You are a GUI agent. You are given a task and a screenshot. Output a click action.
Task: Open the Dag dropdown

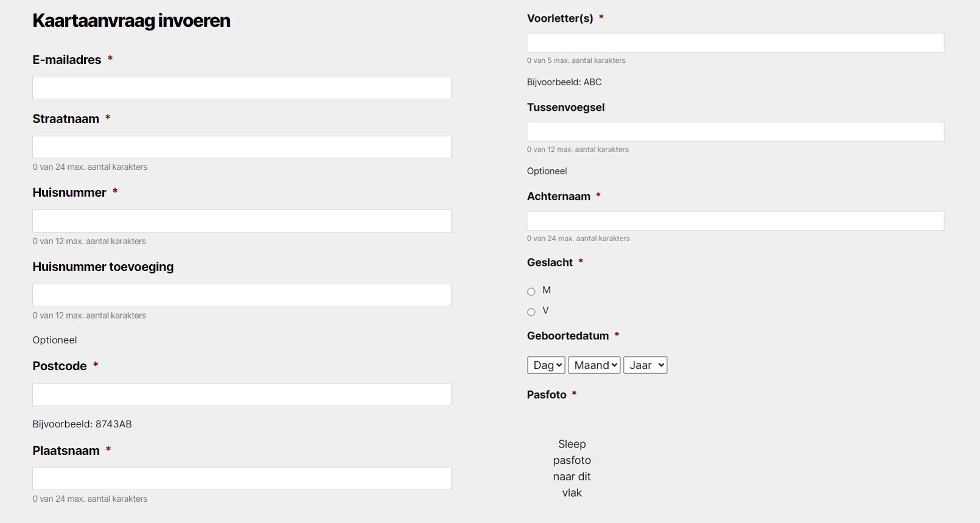[x=546, y=365]
